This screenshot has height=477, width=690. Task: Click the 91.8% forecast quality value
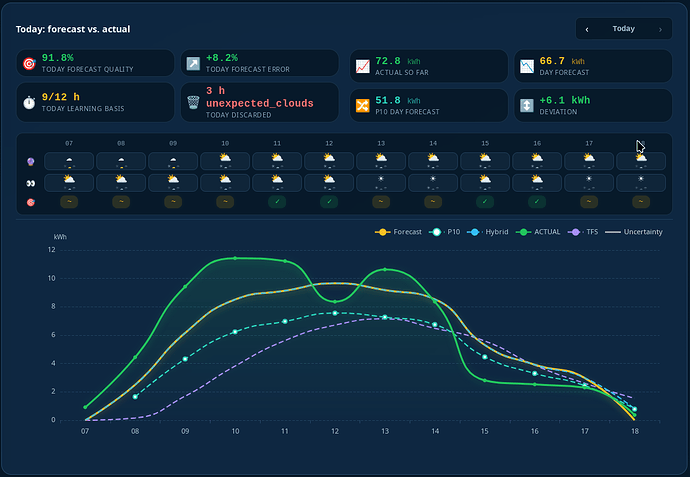coord(58,58)
